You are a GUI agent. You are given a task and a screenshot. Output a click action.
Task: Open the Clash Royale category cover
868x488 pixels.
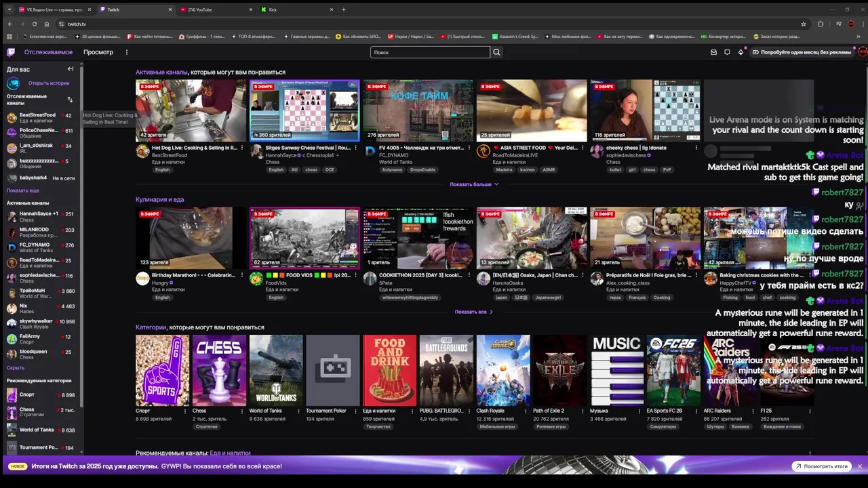pyautogui.click(x=503, y=370)
